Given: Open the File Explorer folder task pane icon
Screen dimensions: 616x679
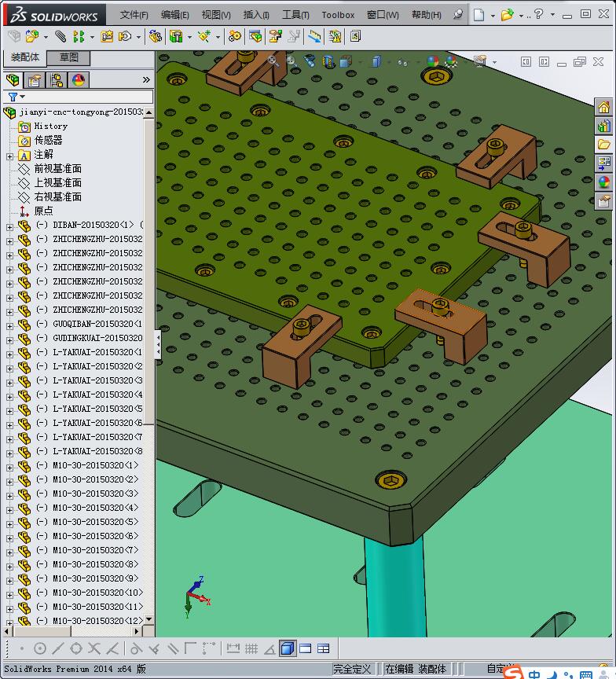Looking at the screenshot, I should click(604, 145).
